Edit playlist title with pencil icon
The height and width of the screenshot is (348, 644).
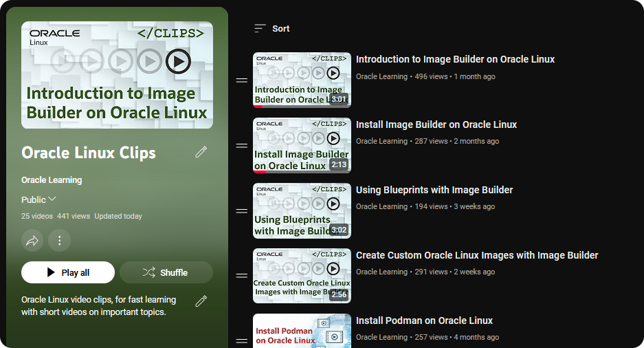pos(201,152)
